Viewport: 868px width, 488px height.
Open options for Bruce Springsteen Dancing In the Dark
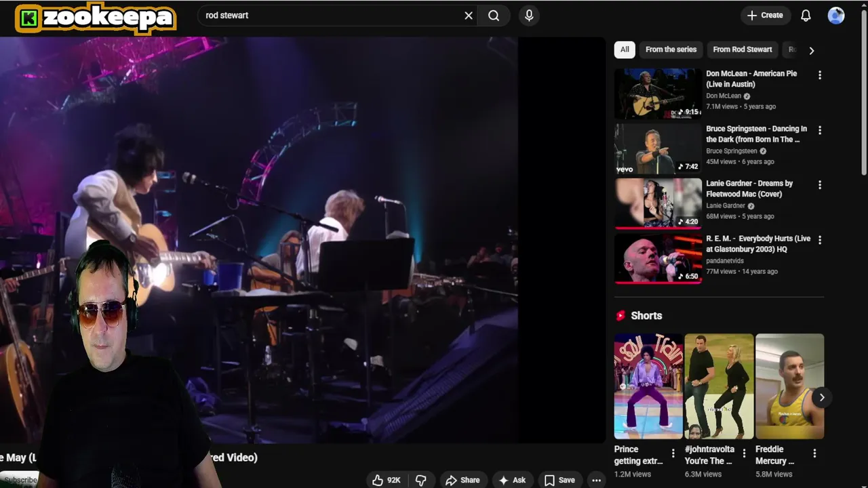click(x=820, y=130)
